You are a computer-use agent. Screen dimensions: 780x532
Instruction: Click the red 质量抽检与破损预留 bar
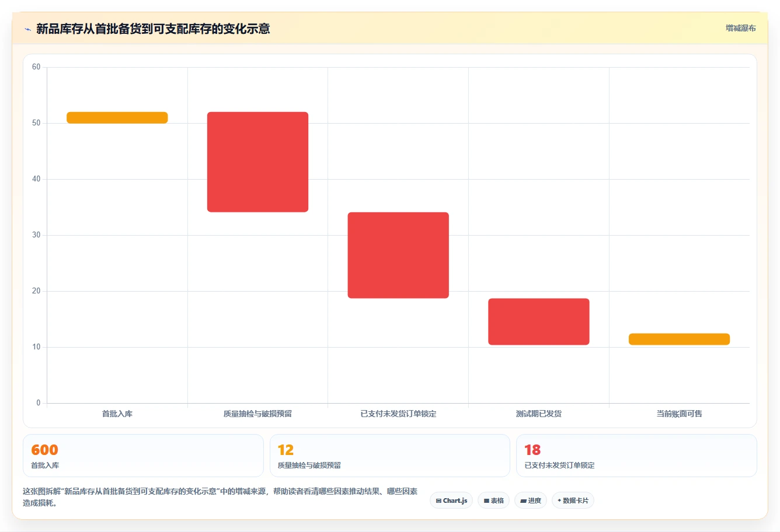tap(257, 162)
